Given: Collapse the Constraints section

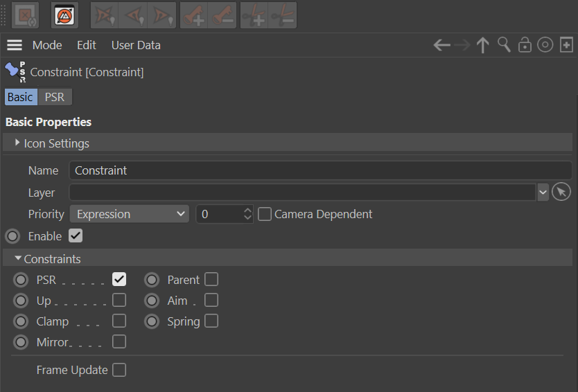Looking at the screenshot, I should (17, 259).
